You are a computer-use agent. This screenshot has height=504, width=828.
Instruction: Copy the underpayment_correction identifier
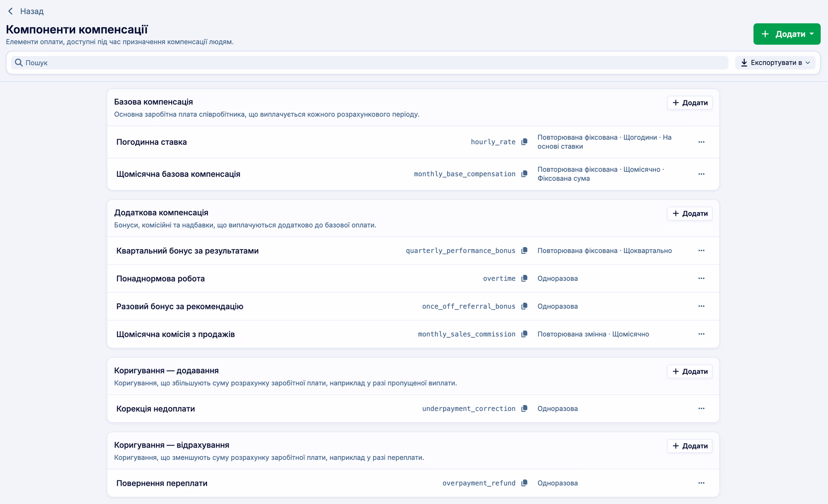click(x=524, y=409)
